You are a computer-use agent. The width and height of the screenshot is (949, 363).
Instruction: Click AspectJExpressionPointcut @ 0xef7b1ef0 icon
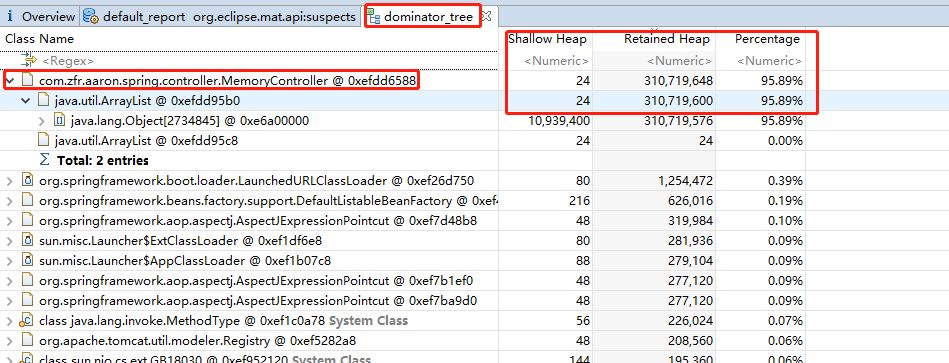coord(27,280)
